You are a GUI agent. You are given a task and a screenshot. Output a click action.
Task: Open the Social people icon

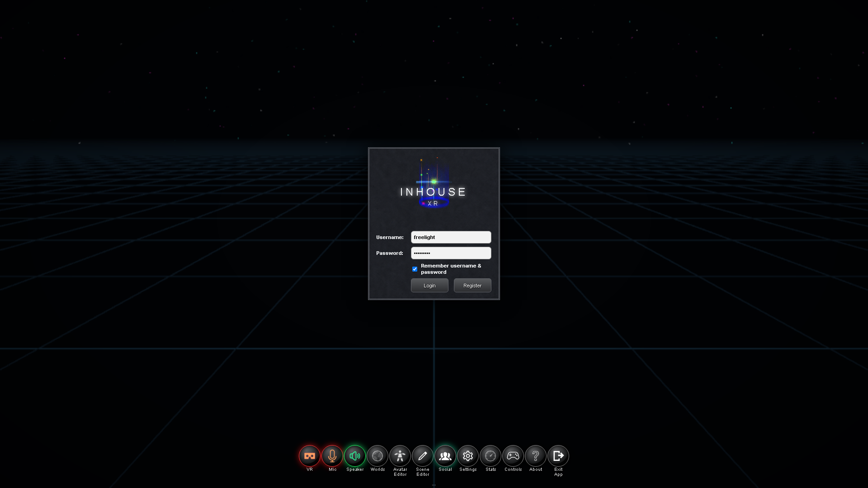pyautogui.click(x=445, y=456)
